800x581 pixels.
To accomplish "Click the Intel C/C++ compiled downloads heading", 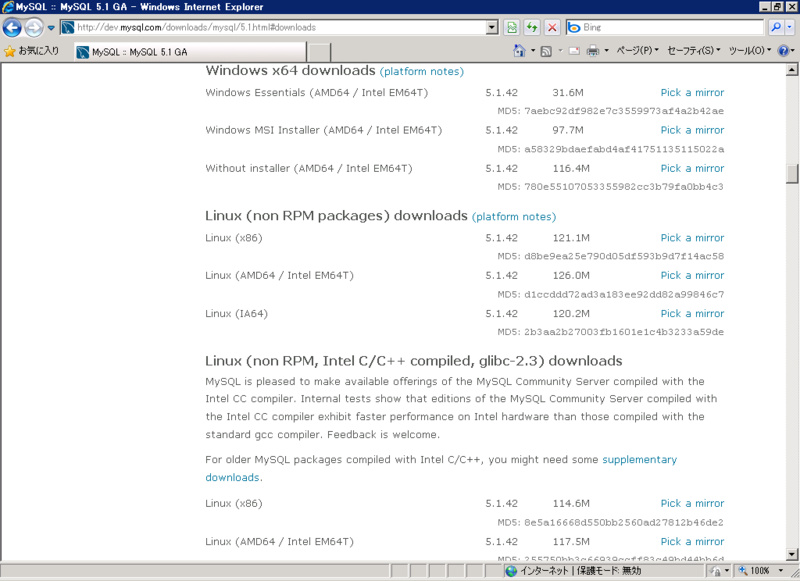I will 414,361.
